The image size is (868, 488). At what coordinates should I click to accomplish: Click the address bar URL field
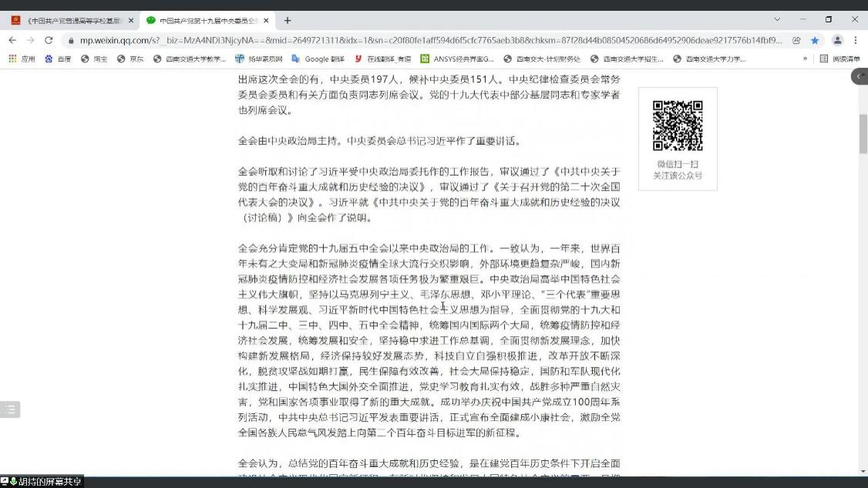click(x=424, y=40)
